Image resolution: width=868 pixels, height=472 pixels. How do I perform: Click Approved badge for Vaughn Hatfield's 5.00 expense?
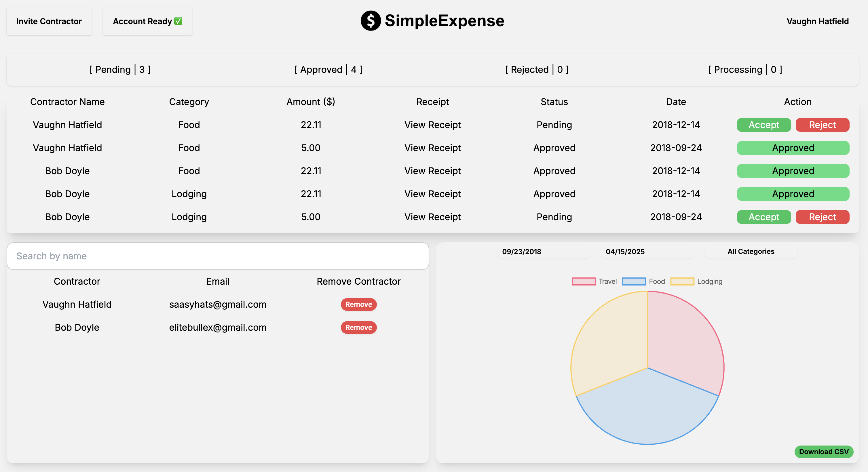pyautogui.click(x=793, y=148)
